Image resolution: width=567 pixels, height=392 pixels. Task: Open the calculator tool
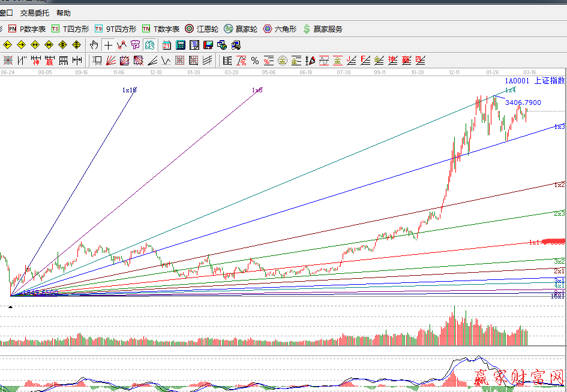click(x=180, y=45)
